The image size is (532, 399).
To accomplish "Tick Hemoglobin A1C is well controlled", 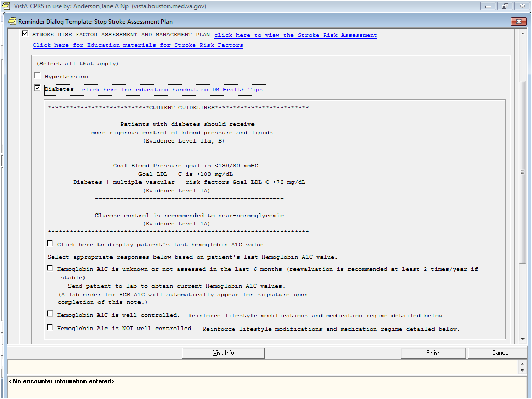I will [50, 314].
